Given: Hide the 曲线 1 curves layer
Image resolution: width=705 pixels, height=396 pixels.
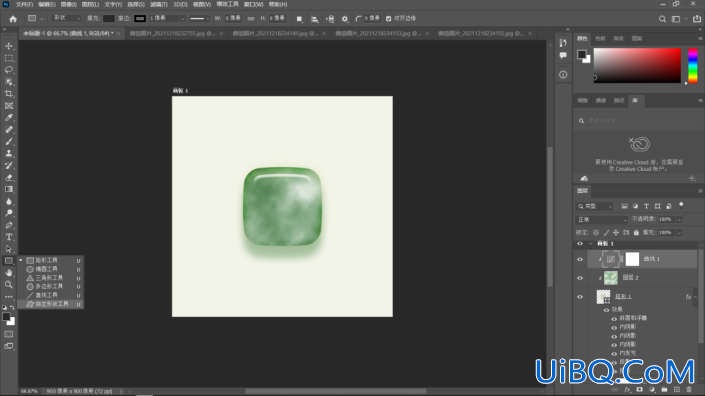Looking at the screenshot, I should tap(580, 259).
